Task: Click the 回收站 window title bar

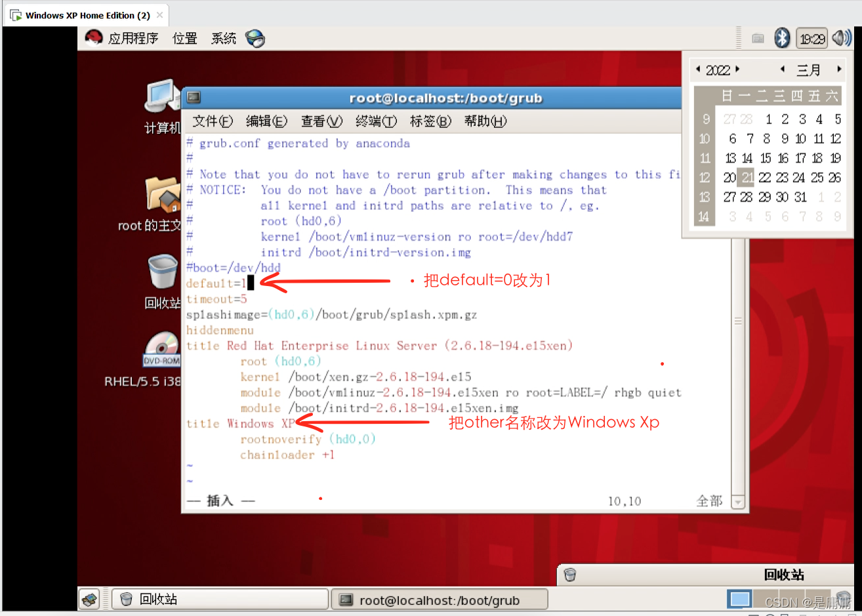Action: point(707,575)
